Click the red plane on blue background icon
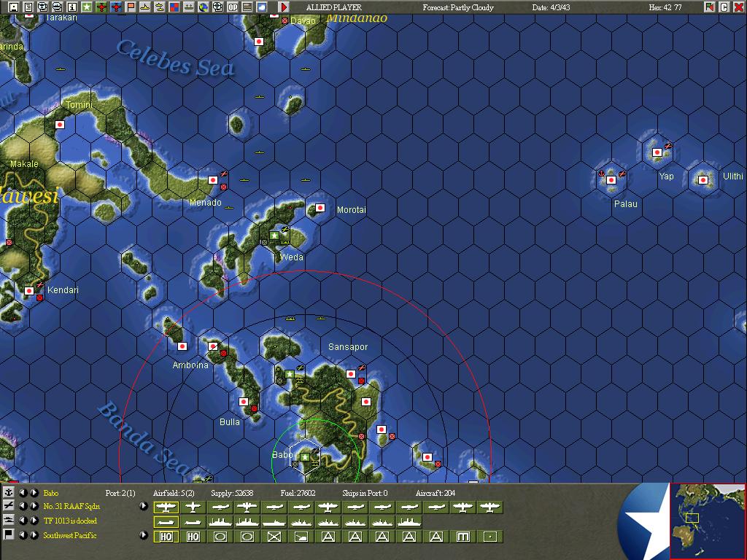Screen dimensions: 747x560 coord(116,7)
